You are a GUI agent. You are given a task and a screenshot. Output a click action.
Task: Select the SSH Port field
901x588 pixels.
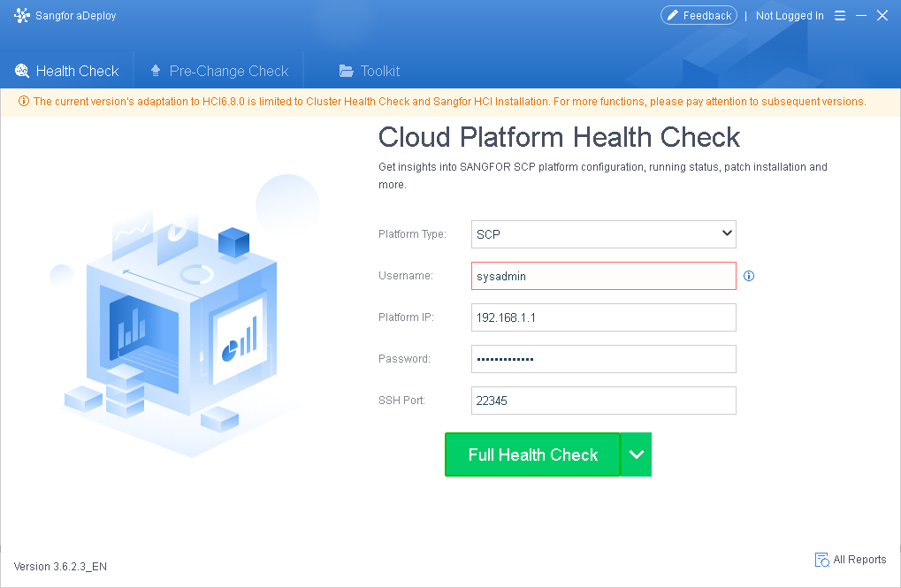pos(603,400)
